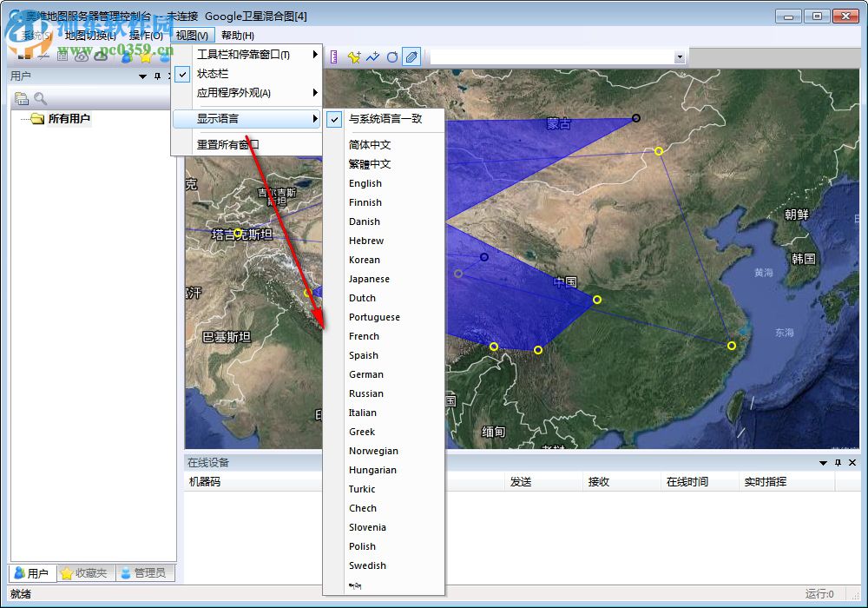Open the toolbar combo box dropdown
868x608 pixels.
click(x=680, y=55)
